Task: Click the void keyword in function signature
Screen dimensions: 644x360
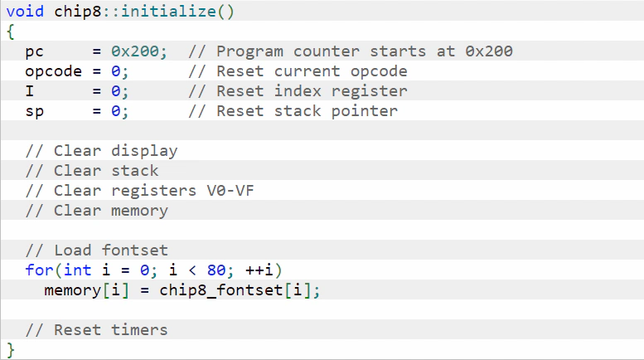Action: pyautogui.click(x=25, y=11)
